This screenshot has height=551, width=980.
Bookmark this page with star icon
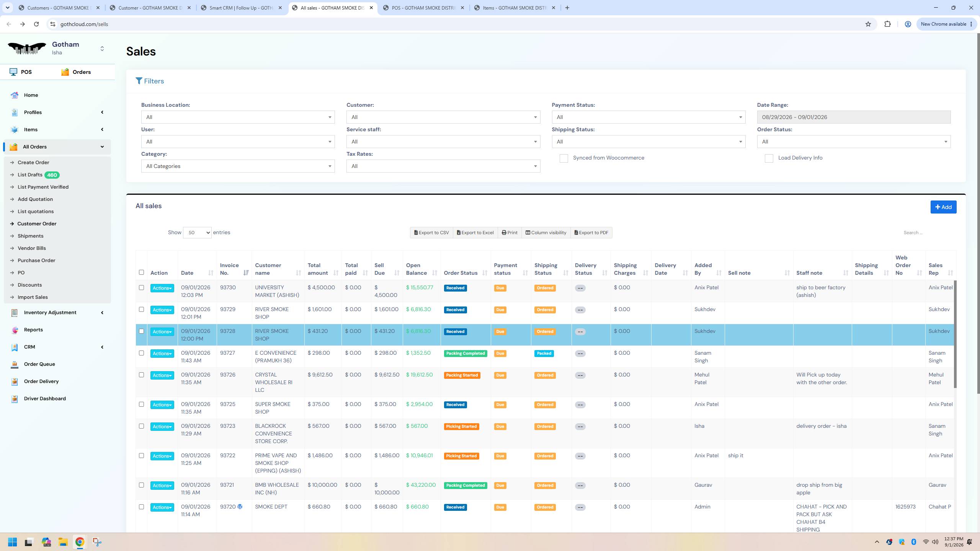click(868, 24)
